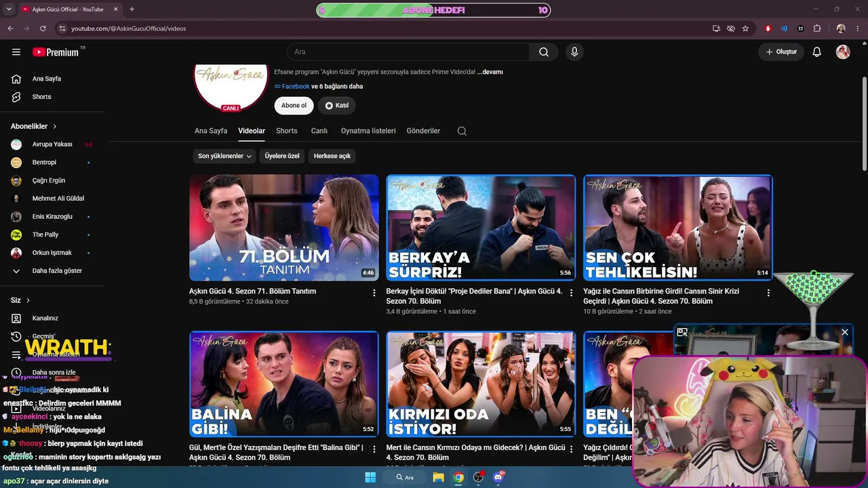Image resolution: width=868 pixels, height=488 pixels.
Task: Open the Son yüklenenler sort dropdown
Action: [224, 156]
